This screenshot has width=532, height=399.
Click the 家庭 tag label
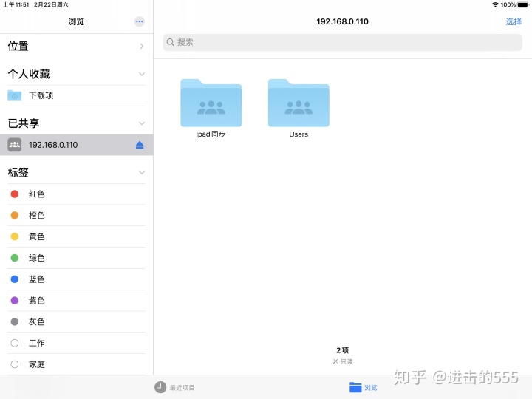[x=37, y=364]
